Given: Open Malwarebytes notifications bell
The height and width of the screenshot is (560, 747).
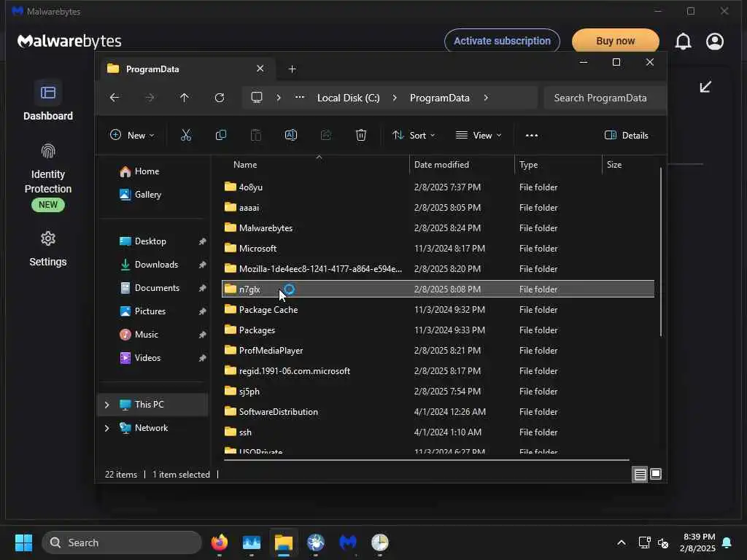Looking at the screenshot, I should (x=683, y=42).
